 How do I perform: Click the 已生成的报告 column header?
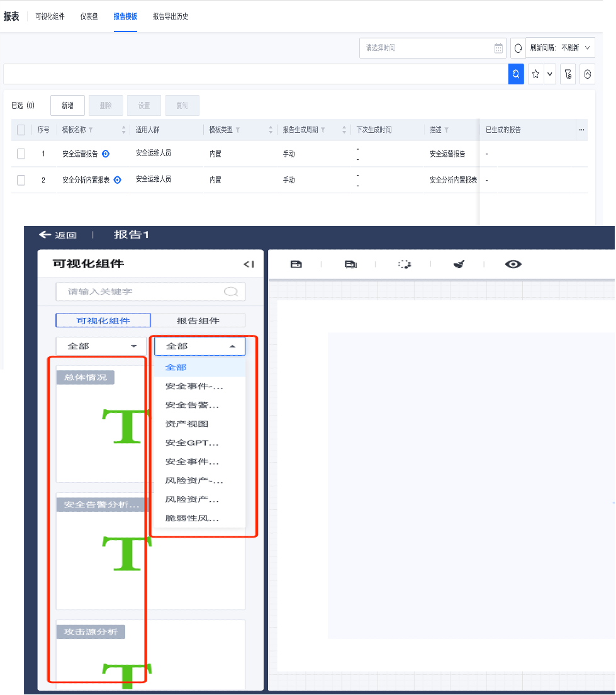[x=503, y=130]
